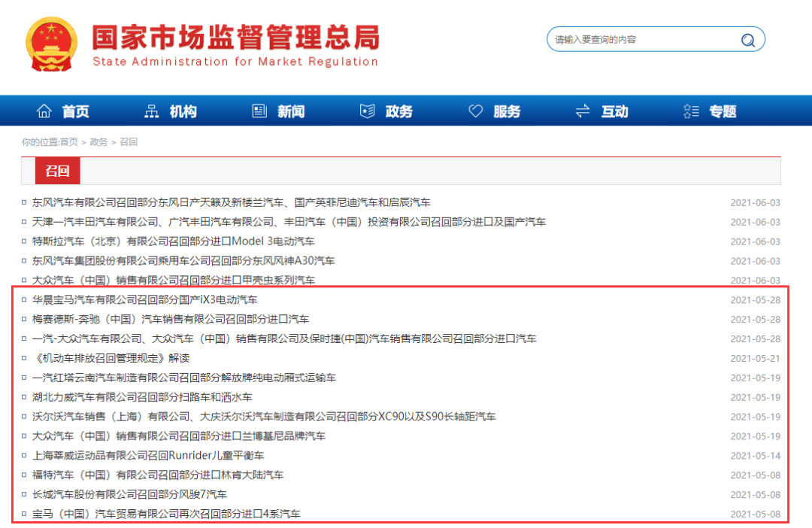Click the shield icon beside 政务
The image size is (812, 528).
pos(367,111)
